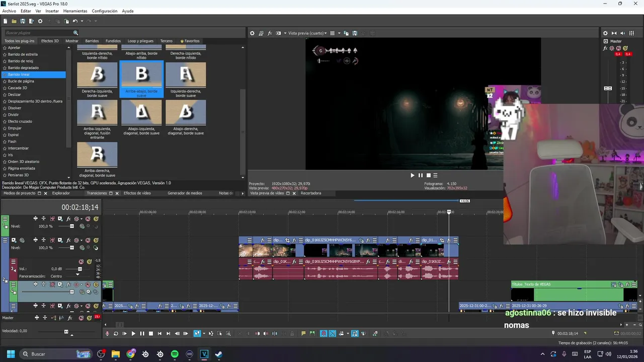Open split screen view dropdown arrow
The height and width of the screenshot is (362, 644).
[285, 33]
